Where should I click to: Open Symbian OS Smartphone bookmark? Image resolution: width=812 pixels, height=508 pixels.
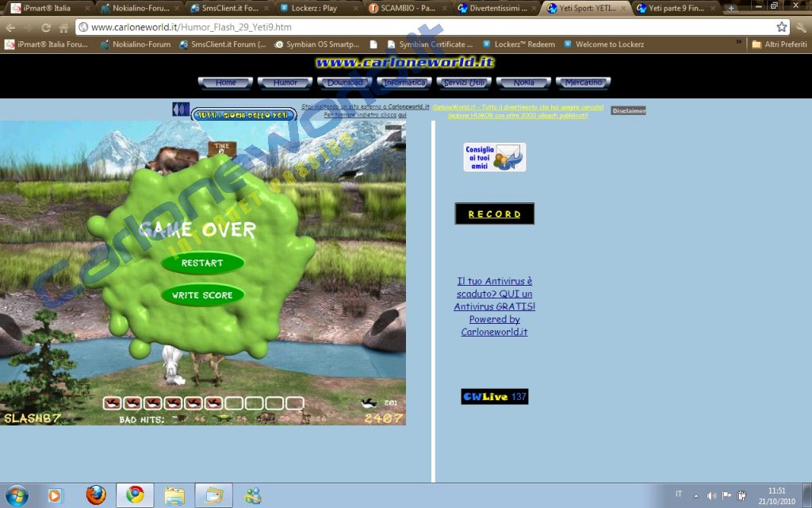(x=316, y=44)
